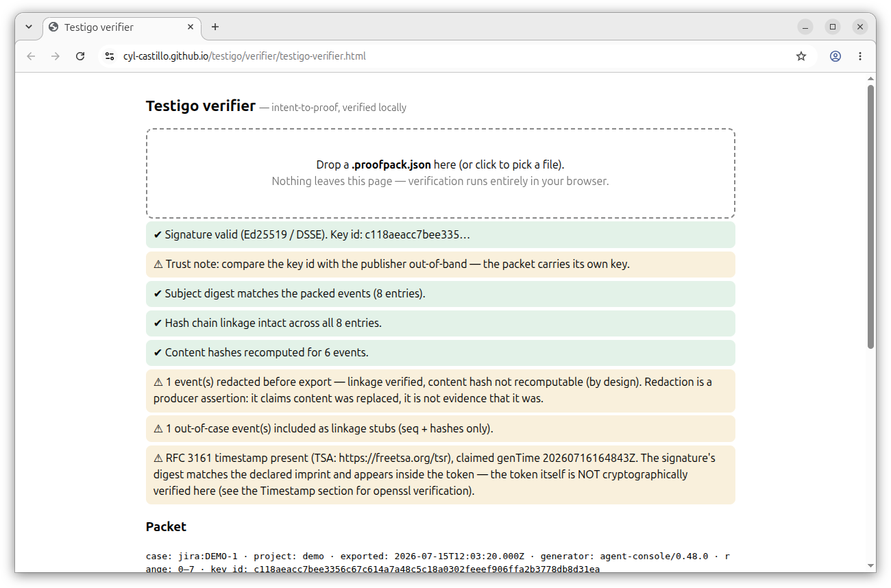
Task: Open the browser profile menu
Action: coord(835,56)
